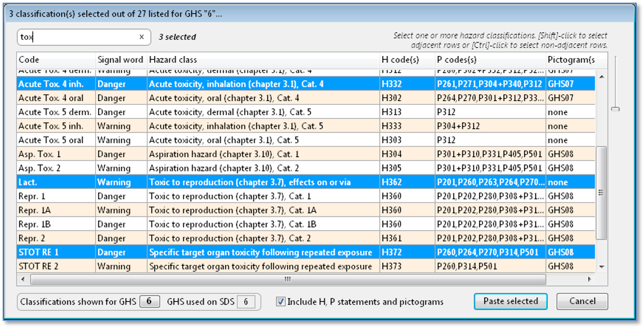The width and height of the screenshot is (644, 328).
Task: Click the Paste selected button
Action: tap(510, 302)
